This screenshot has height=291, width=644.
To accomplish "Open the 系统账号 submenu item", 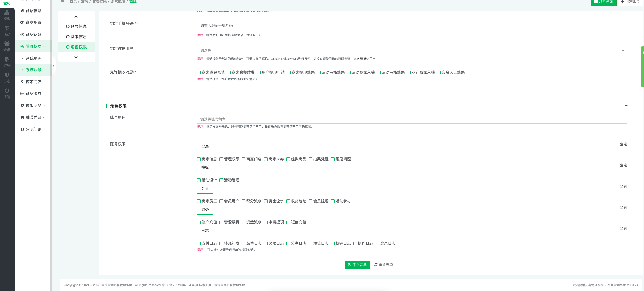I will (x=33, y=70).
